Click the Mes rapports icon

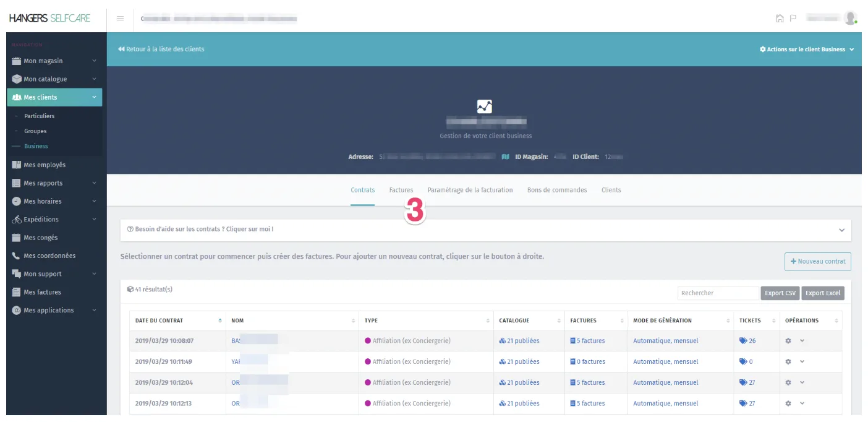coord(17,183)
